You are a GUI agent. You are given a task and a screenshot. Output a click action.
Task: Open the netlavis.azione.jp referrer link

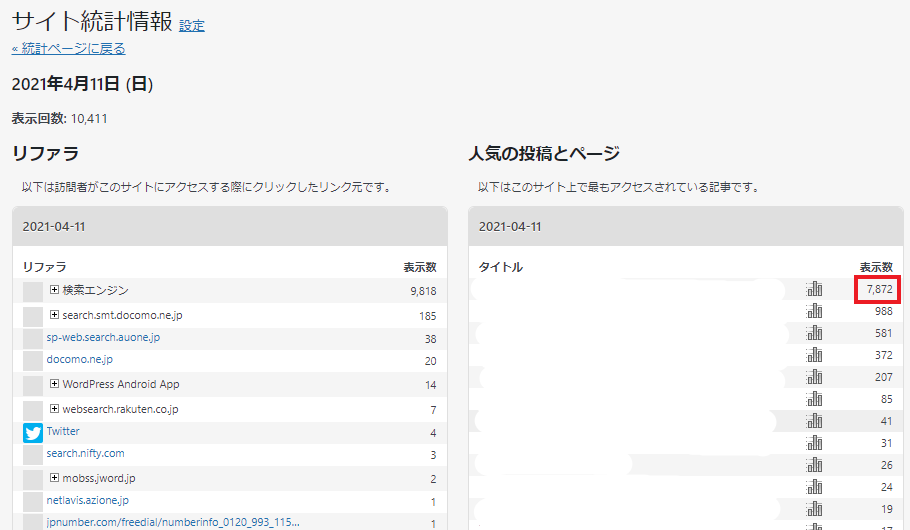pyautogui.click(x=87, y=500)
